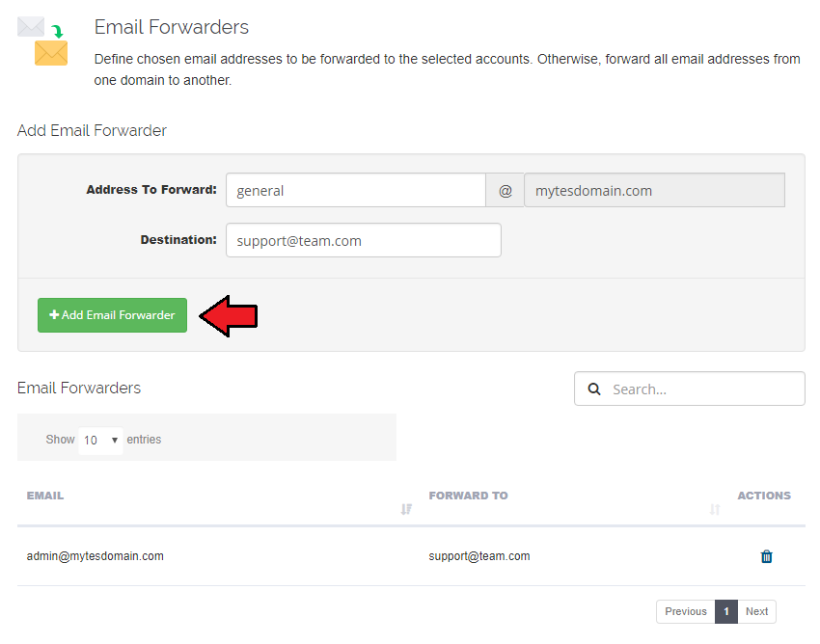Focus the Address To Forward field
Screen dimensions: 820x644
tap(355, 191)
